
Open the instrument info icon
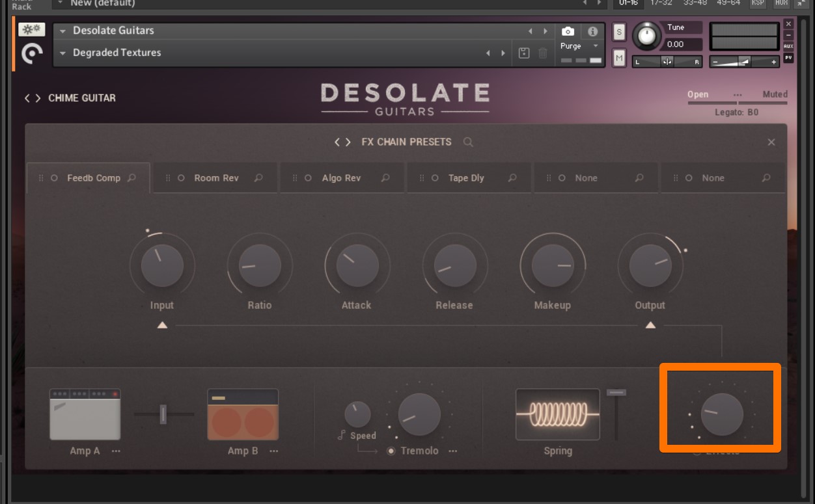(x=592, y=31)
